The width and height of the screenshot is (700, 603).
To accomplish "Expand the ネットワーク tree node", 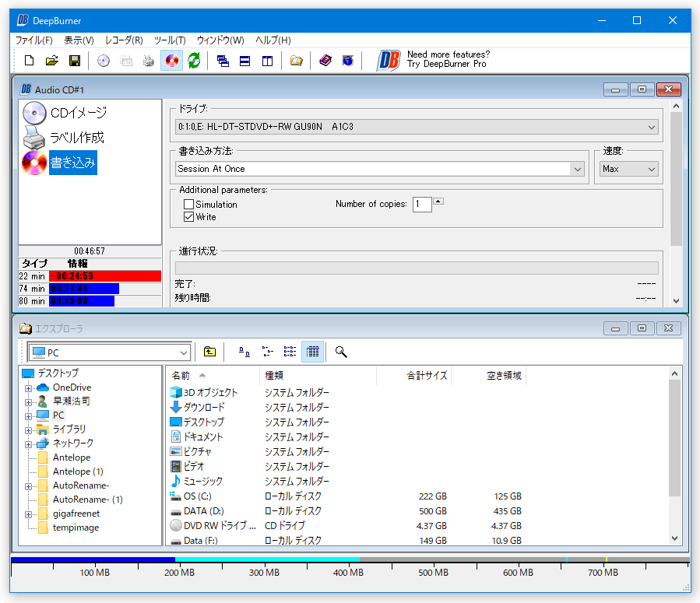I will pos(28,444).
